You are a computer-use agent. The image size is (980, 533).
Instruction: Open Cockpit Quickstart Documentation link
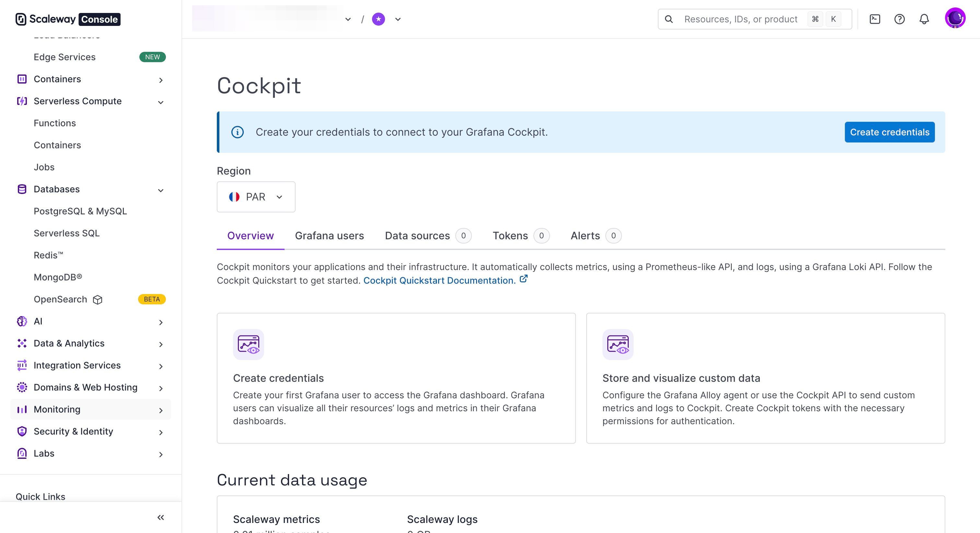(x=439, y=280)
